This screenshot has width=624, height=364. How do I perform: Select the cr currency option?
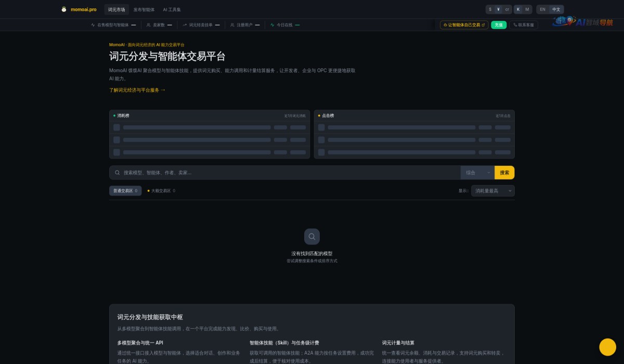coord(507,9)
